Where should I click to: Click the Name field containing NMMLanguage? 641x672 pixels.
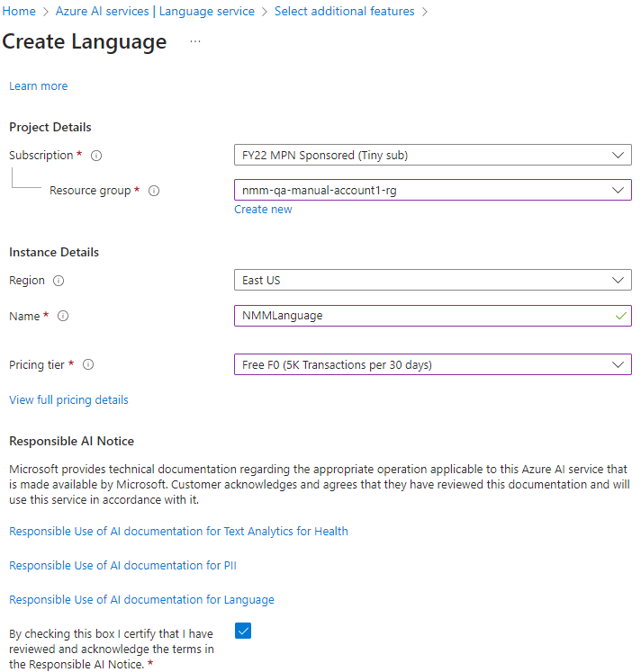click(x=433, y=316)
